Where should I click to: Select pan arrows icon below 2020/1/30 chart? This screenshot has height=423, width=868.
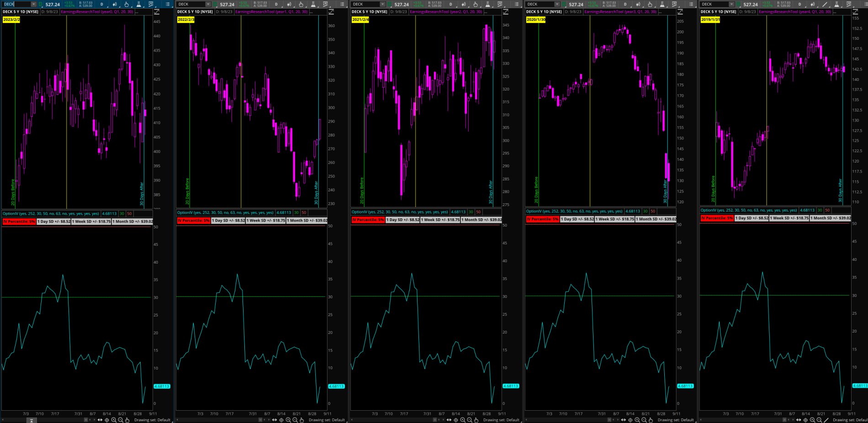tap(623, 420)
